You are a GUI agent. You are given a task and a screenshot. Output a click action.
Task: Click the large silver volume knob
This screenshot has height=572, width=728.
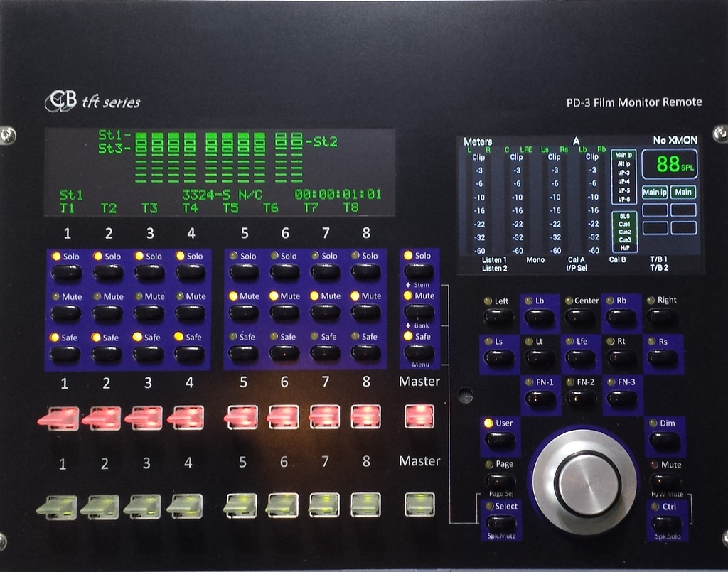585,482
